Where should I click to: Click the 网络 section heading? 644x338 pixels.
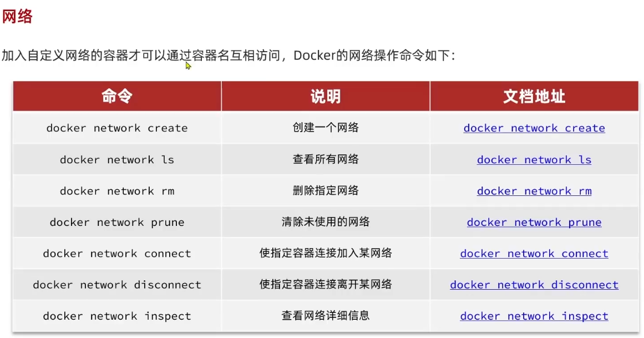pos(17,17)
